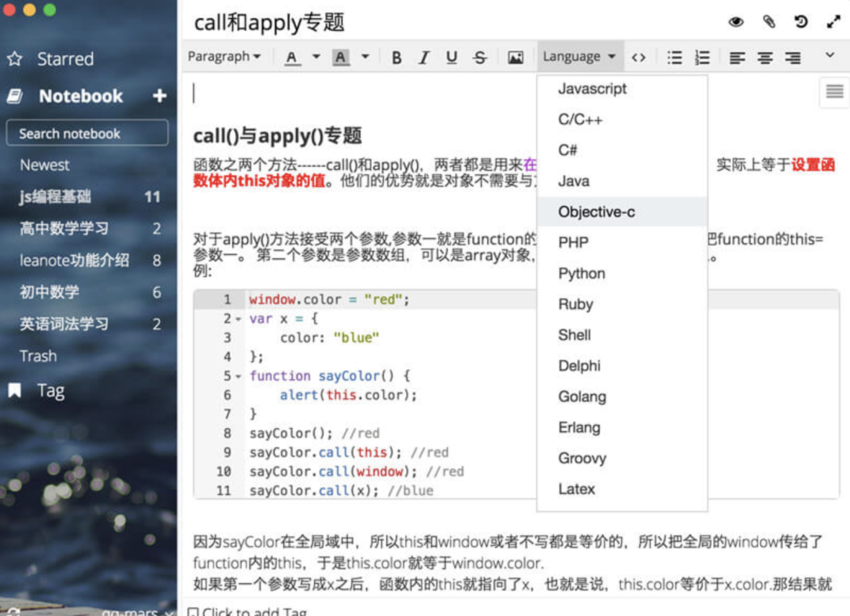850x616 pixels.
Task: Open the Newest notes list
Action: [44, 164]
